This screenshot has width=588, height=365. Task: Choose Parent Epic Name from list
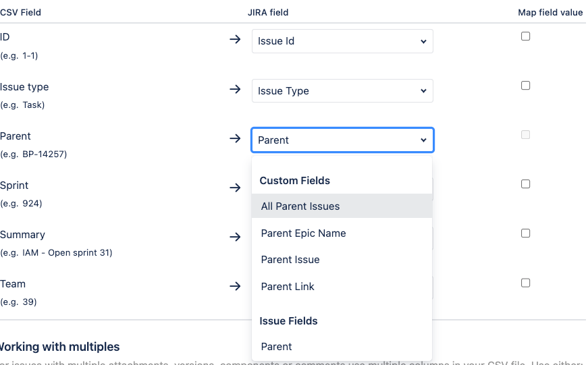(303, 233)
